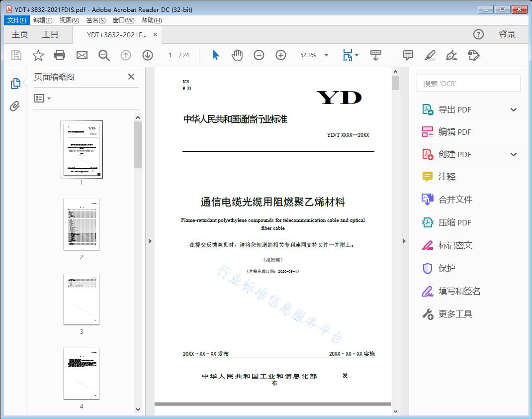Select the text highlighter tool

pyautogui.click(x=431, y=55)
